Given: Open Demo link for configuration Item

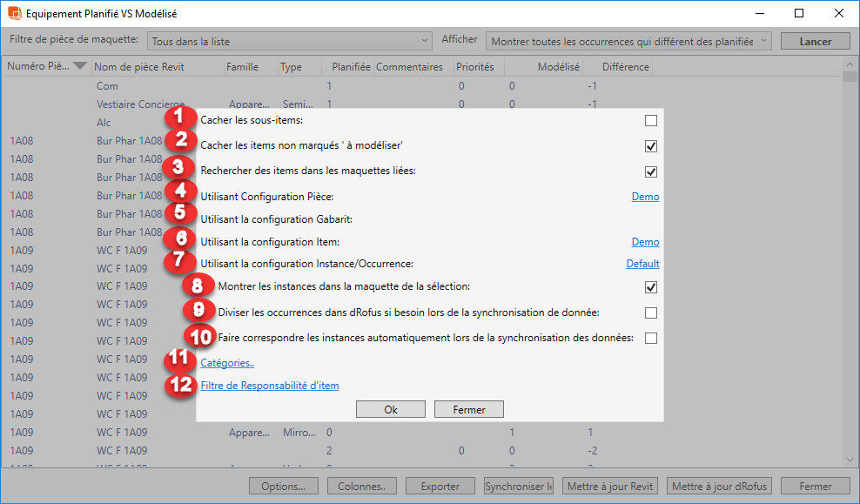Looking at the screenshot, I should pyautogui.click(x=645, y=242).
